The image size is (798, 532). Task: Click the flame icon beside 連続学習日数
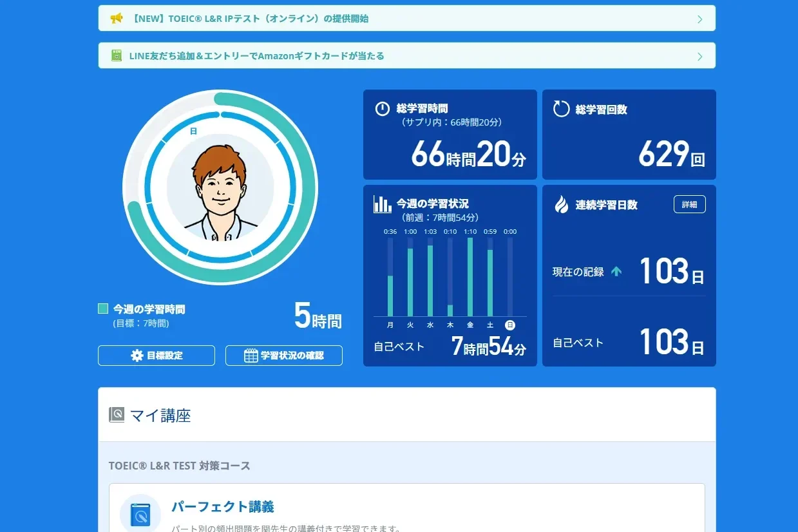point(562,204)
